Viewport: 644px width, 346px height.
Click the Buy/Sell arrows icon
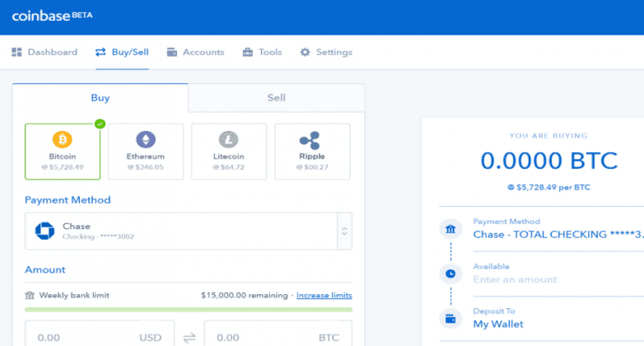[100, 52]
